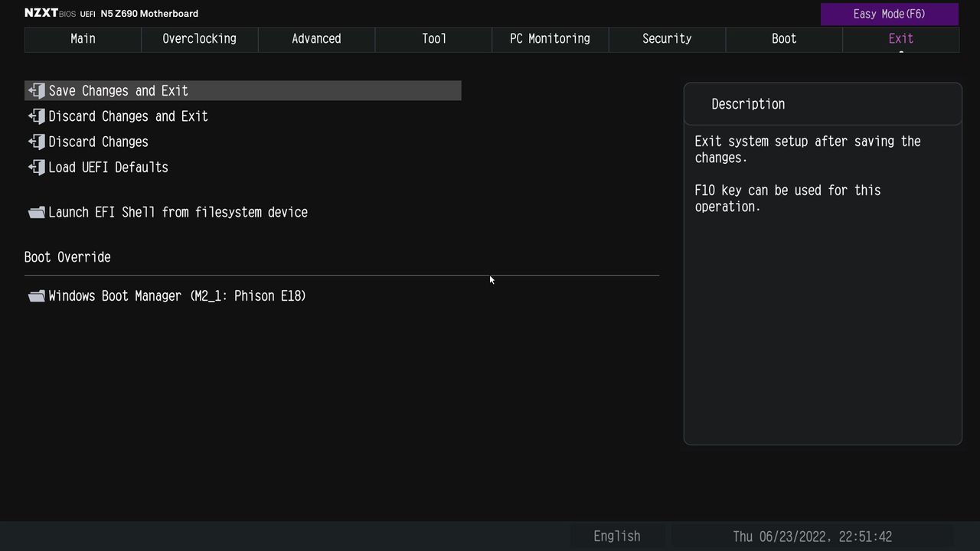The image size is (980, 551).
Task: Click the icon next to Discard Changes
Action: [37, 142]
